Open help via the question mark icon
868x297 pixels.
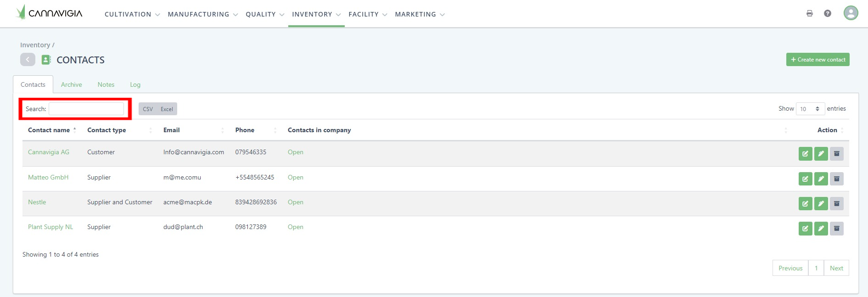[x=827, y=13]
